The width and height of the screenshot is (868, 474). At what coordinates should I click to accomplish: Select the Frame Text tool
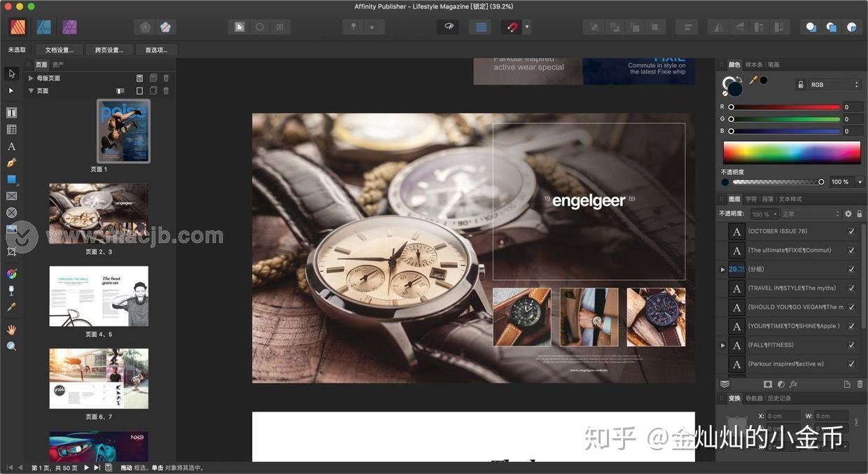click(x=11, y=113)
